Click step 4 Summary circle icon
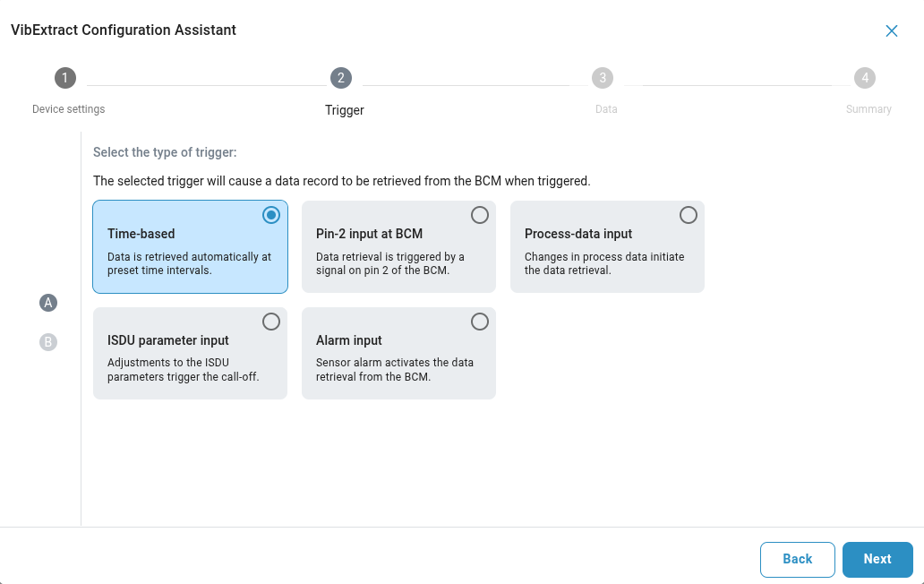Image resolution: width=924 pixels, height=584 pixels. tap(864, 78)
